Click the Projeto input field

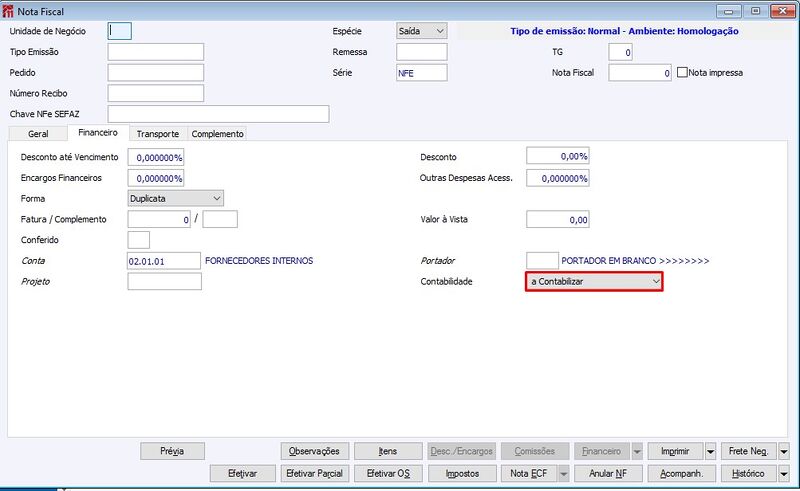pyautogui.click(x=164, y=281)
